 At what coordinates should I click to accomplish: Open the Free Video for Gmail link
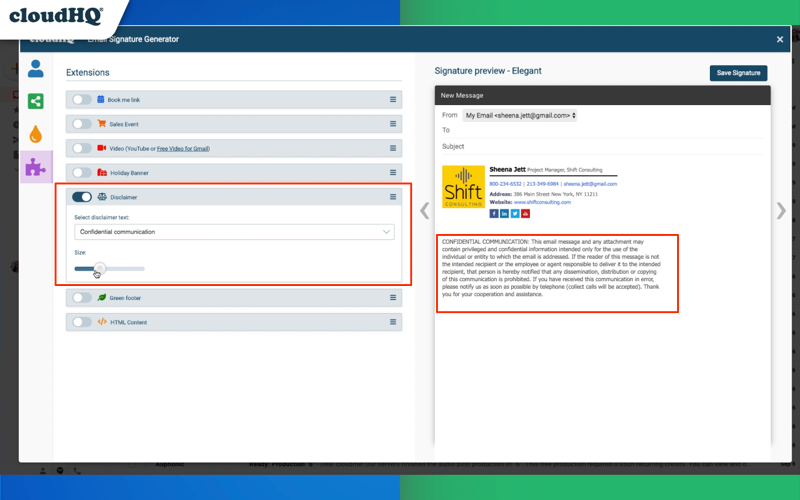[x=183, y=148]
